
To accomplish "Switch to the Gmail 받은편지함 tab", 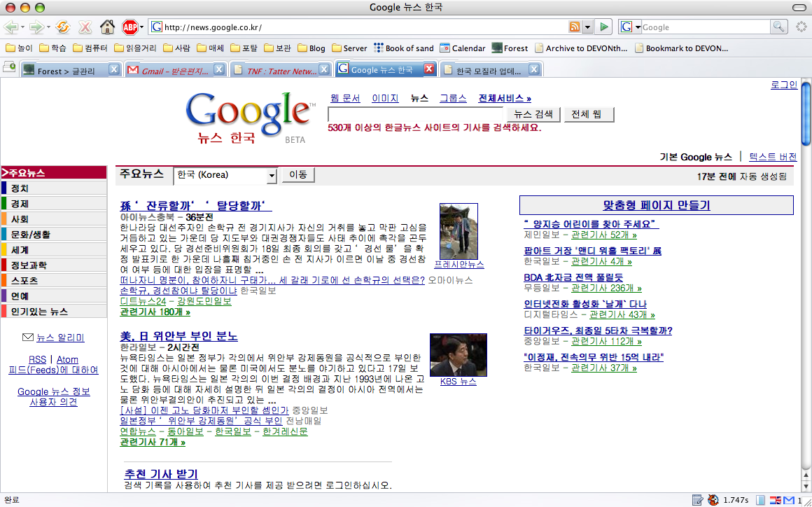I will [176, 70].
